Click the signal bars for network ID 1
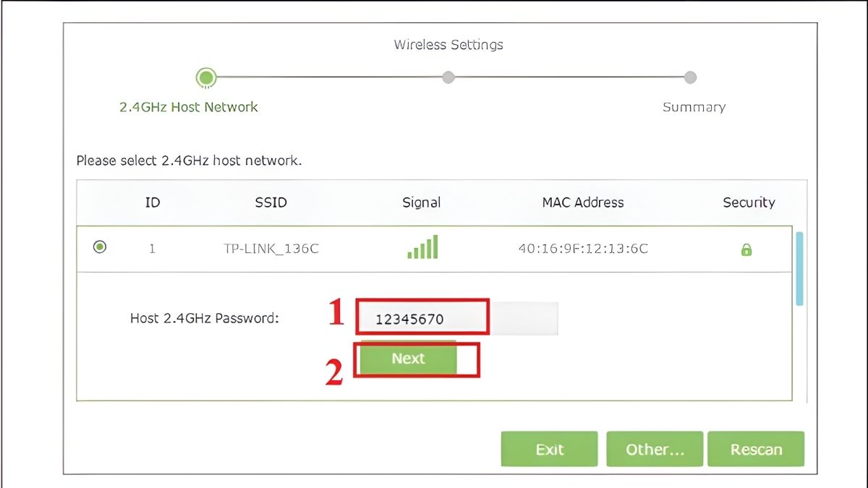 422,248
